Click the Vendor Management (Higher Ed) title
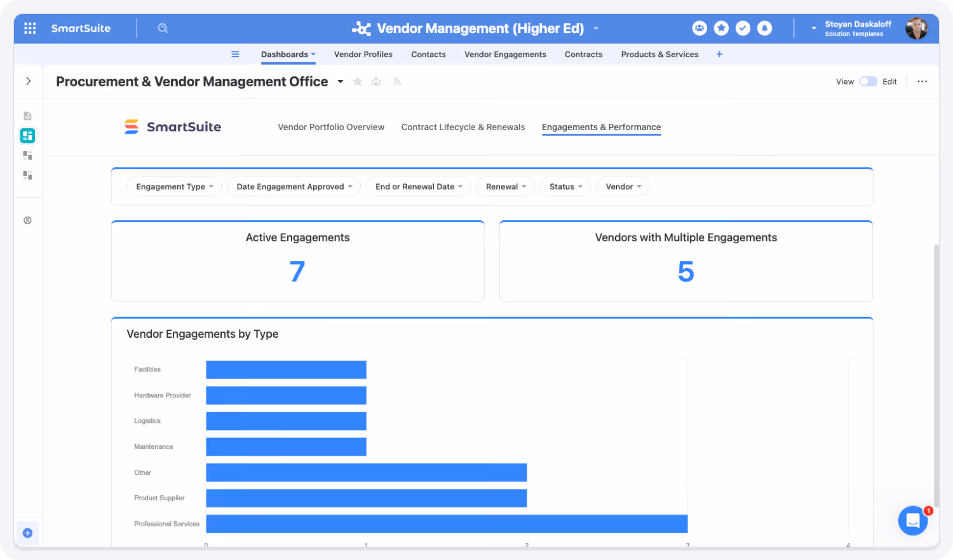This screenshot has width=953, height=560. [x=480, y=29]
